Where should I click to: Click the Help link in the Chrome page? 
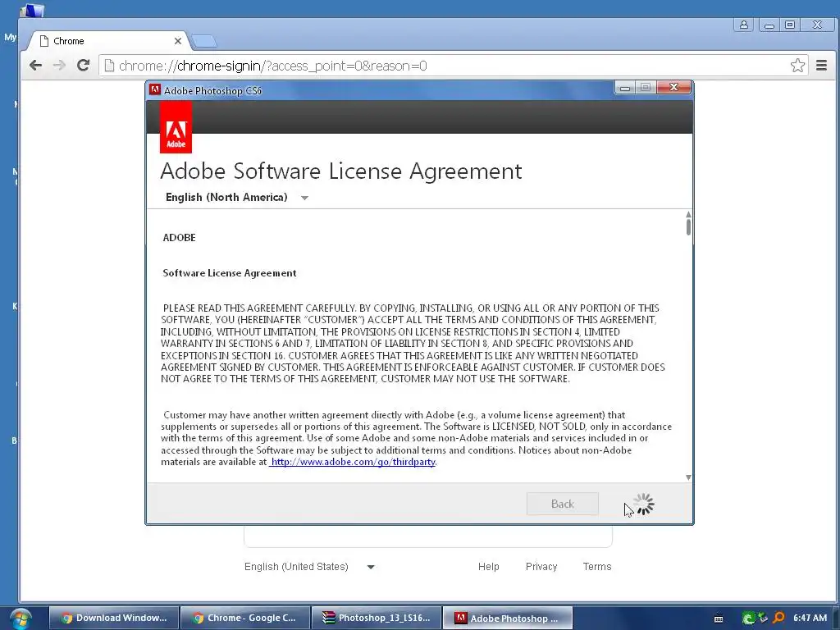pos(489,566)
